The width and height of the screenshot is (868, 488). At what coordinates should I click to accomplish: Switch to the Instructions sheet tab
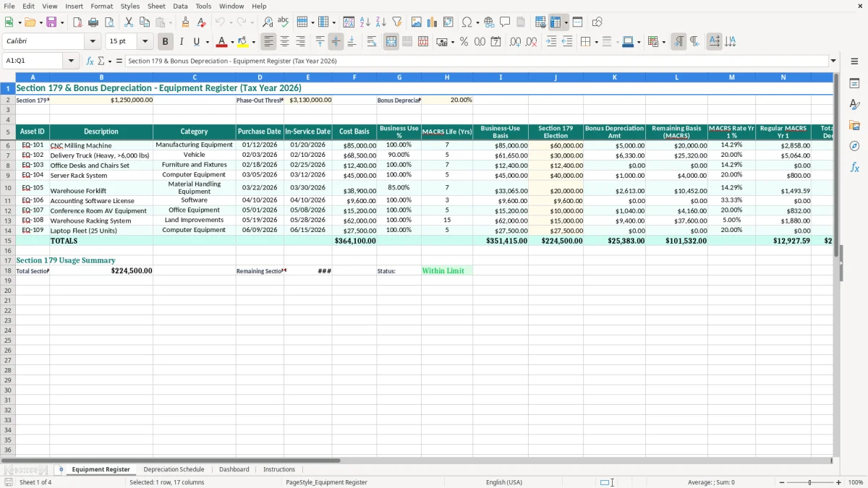279,470
